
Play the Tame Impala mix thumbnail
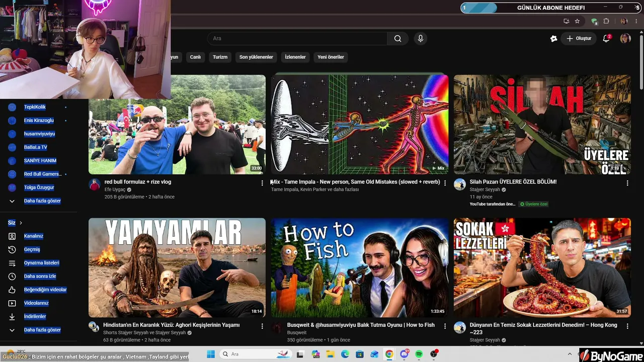pyautogui.click(x=360, y=125)
